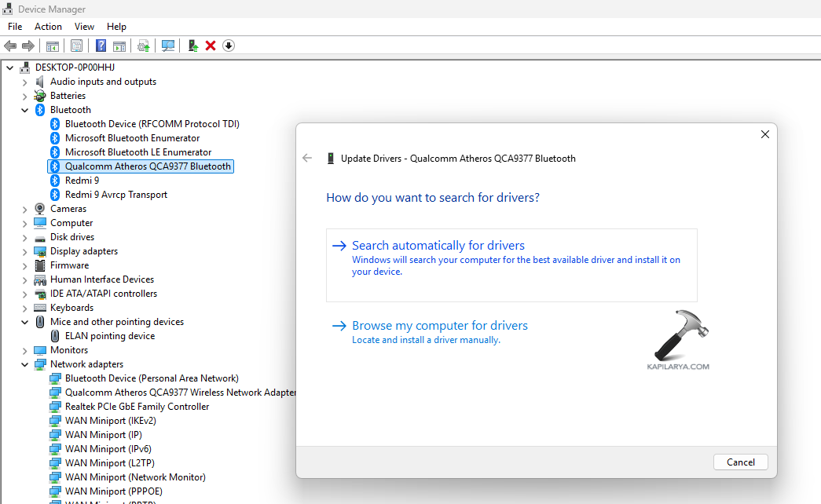
Task: Open the File menu
Action: click(15, 27)
